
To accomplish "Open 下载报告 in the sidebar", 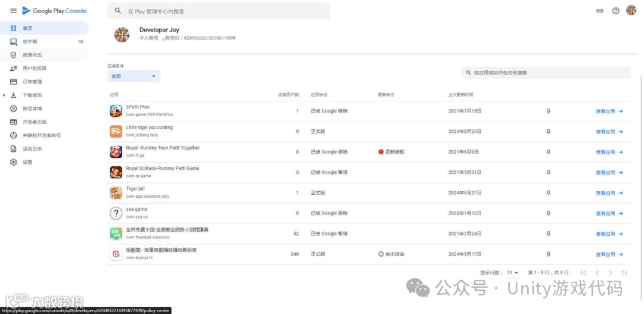I will (x=44, y=95).
